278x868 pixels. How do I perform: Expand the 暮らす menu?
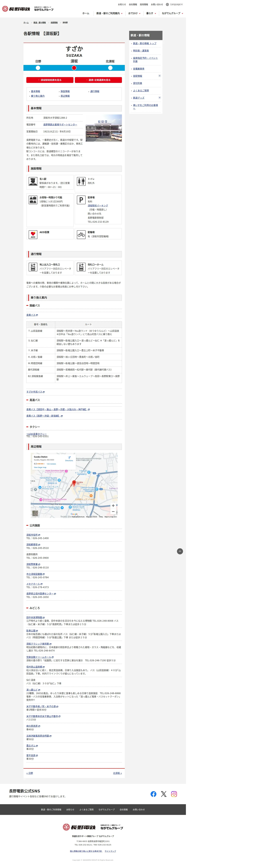pos(151,13)
